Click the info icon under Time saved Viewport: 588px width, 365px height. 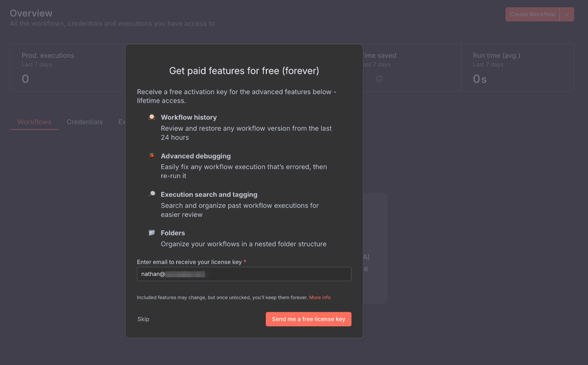pyautogui.click(x=380, y=79)
